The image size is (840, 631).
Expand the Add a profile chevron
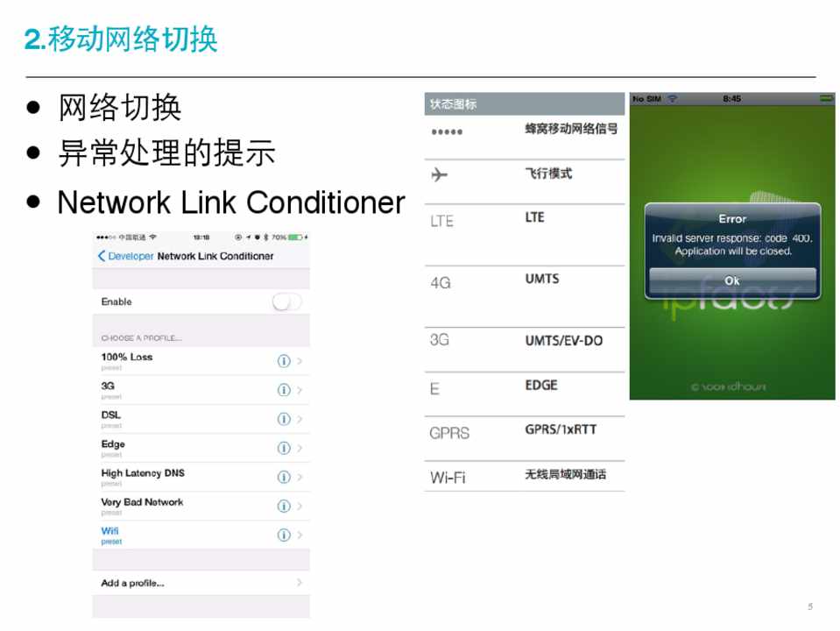coord(300,583)
